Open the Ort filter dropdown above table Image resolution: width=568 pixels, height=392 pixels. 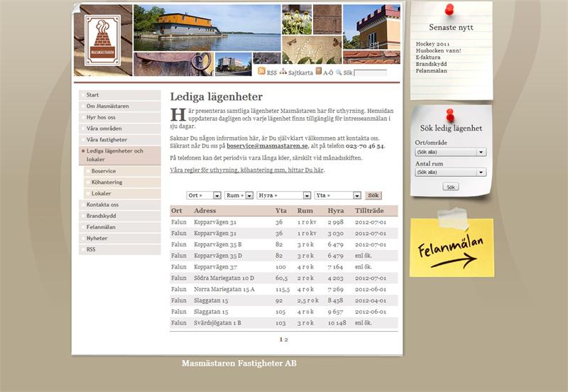click(x=204, y=195)
